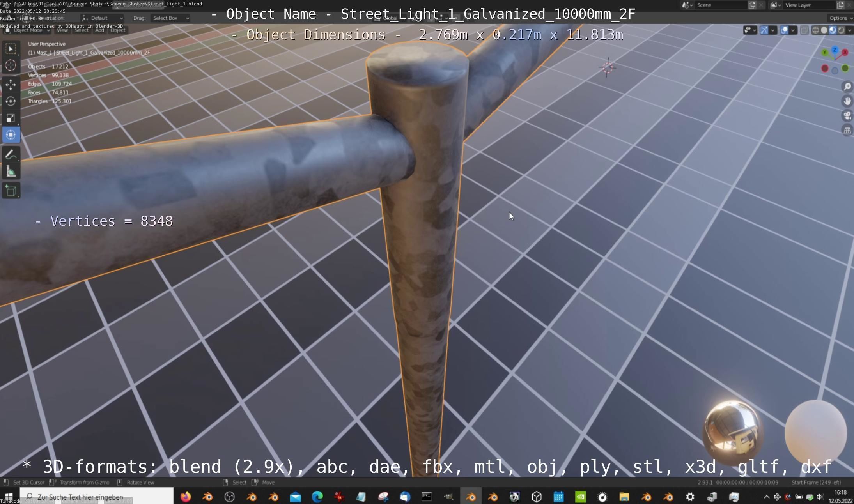Open the Default orientation dropdown
Screen dimensions: 854x504
103,18
